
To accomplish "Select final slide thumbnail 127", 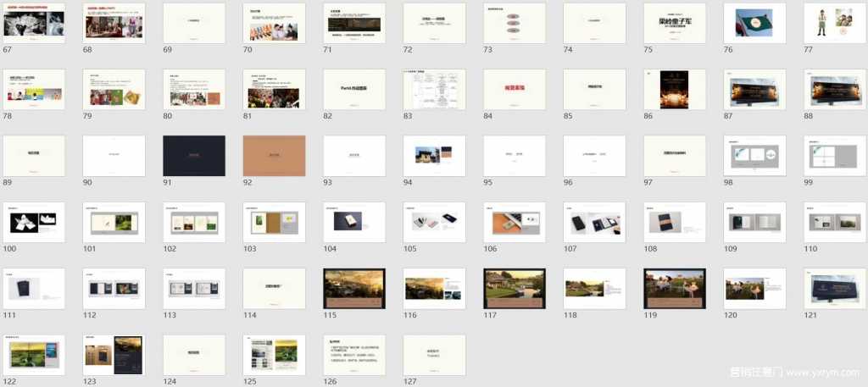I will coord(435,355).
